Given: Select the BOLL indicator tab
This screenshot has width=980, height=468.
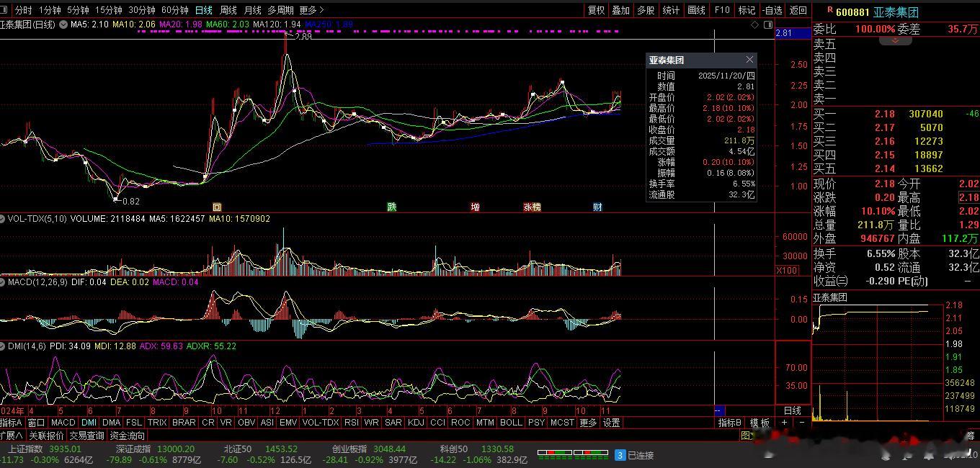Looking at the screenshot, I should [510, 423].
